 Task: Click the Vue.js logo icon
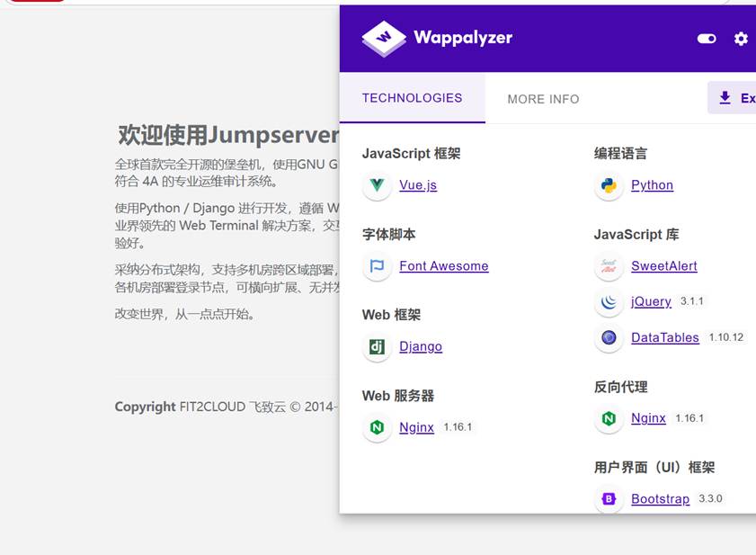pos(377,185)
